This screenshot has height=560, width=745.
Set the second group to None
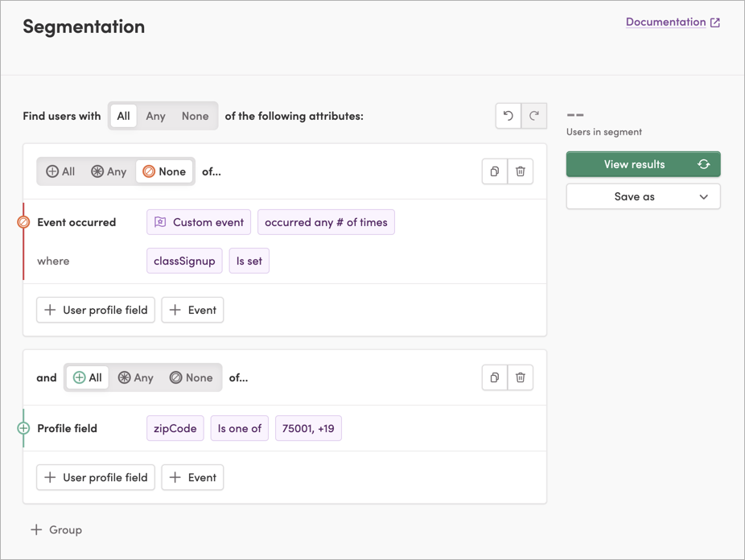(x=191, y=377)
